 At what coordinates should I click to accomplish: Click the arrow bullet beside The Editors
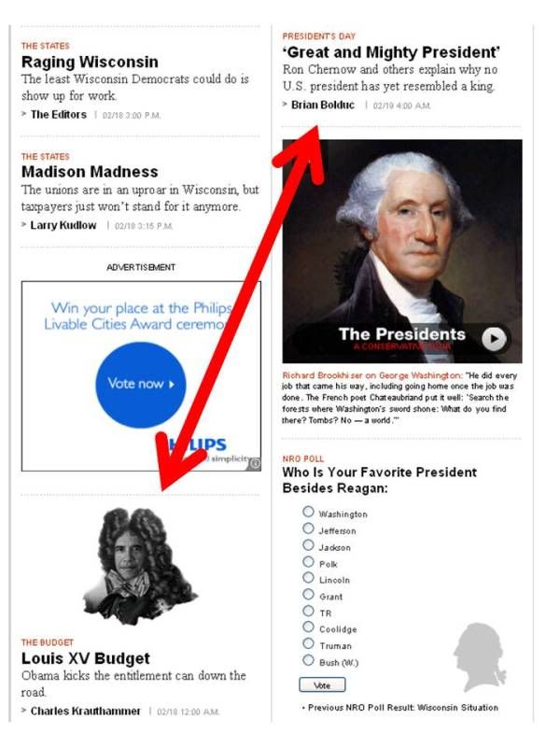(x=24, y=114)
